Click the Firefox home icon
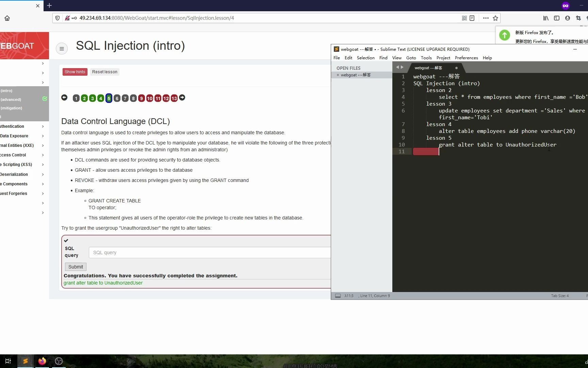 (7, 18)
